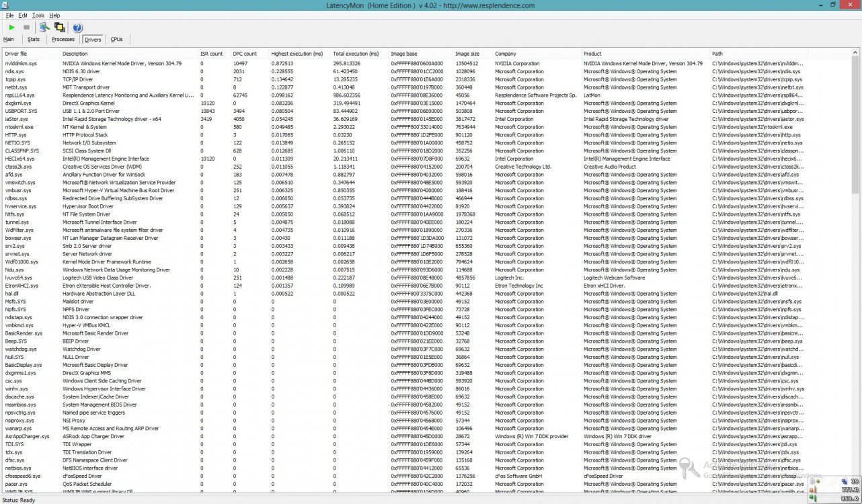Open the File menu
The height and width of the screenshot is (504, 862).
[x=9, y=15]
